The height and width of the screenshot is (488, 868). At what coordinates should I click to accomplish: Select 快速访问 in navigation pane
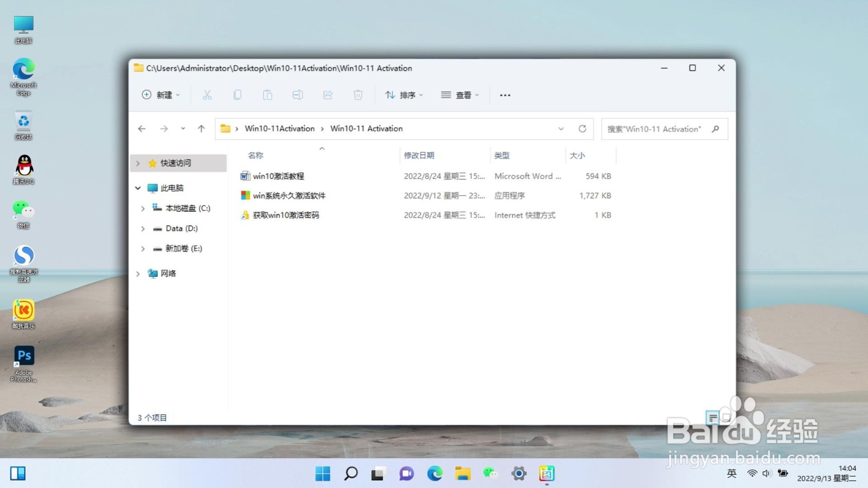pos(179,163)
